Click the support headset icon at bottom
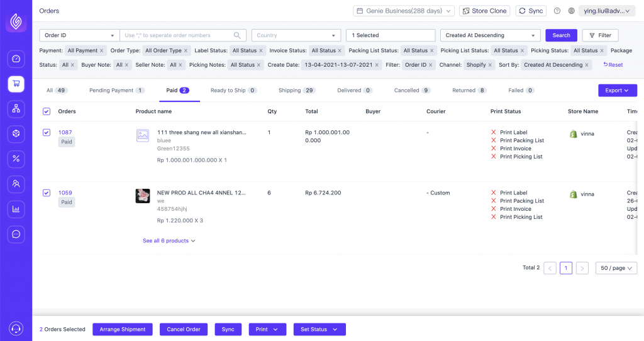The image size is (644, 341). coord(16,328)
